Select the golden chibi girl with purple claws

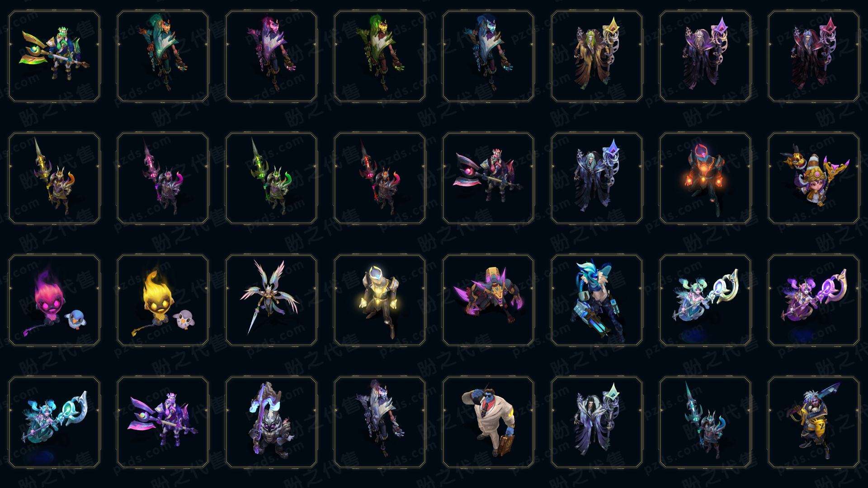click(x=814, y=178)
